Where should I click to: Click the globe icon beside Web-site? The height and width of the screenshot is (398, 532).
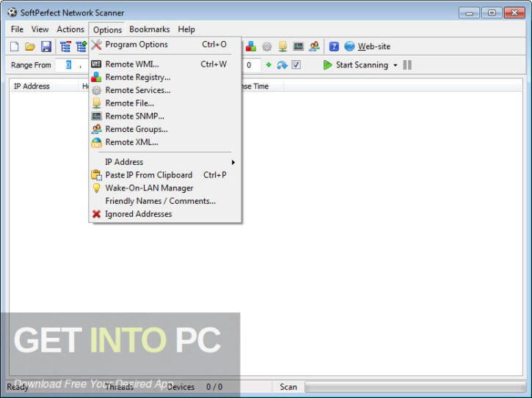(349, 46)
